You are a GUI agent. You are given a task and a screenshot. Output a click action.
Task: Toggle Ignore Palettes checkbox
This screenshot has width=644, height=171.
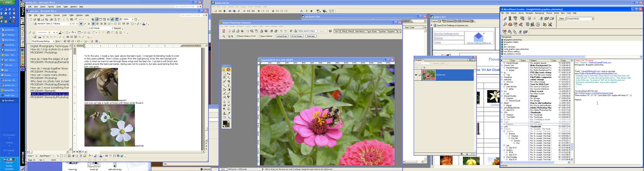pos(260,36)
